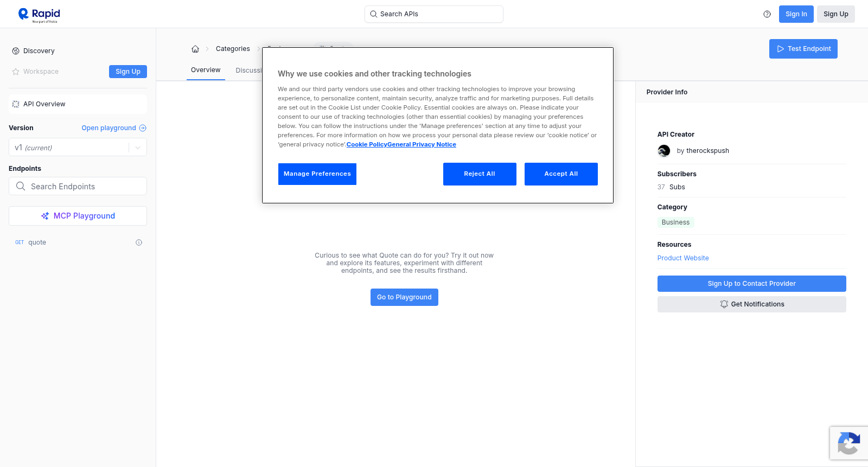
Task: Focus the Search APIs field
Action: coord(434,14)
